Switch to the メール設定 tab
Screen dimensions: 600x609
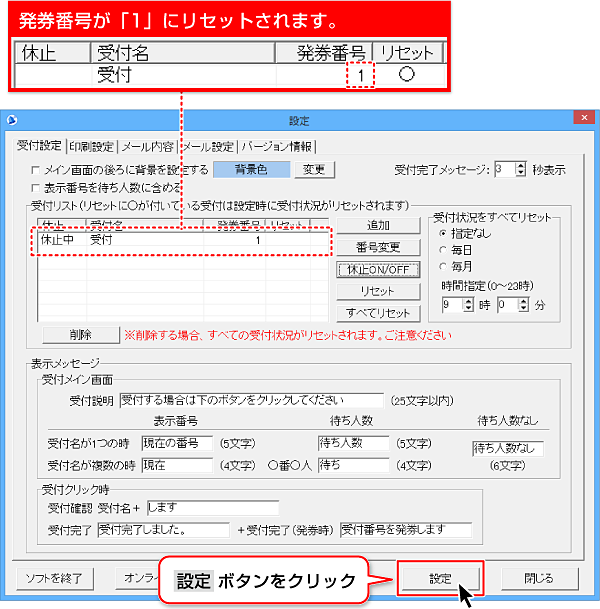[x=208, y=147]
